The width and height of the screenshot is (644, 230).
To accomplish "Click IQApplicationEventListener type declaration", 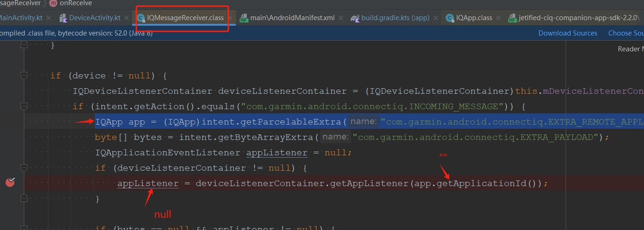I will pyautogui.click(x=168, y=153).
